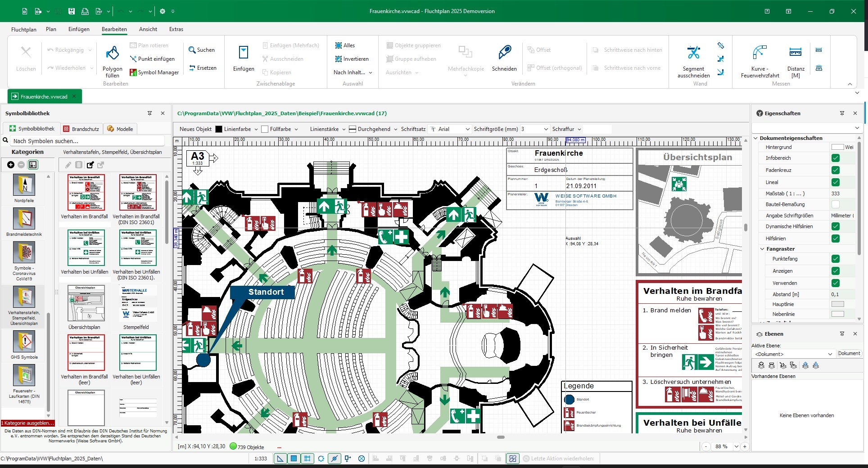Screen dimensions: 868x468
Task: Switch to Modelle library tab
Action: [x=120, y=129]
